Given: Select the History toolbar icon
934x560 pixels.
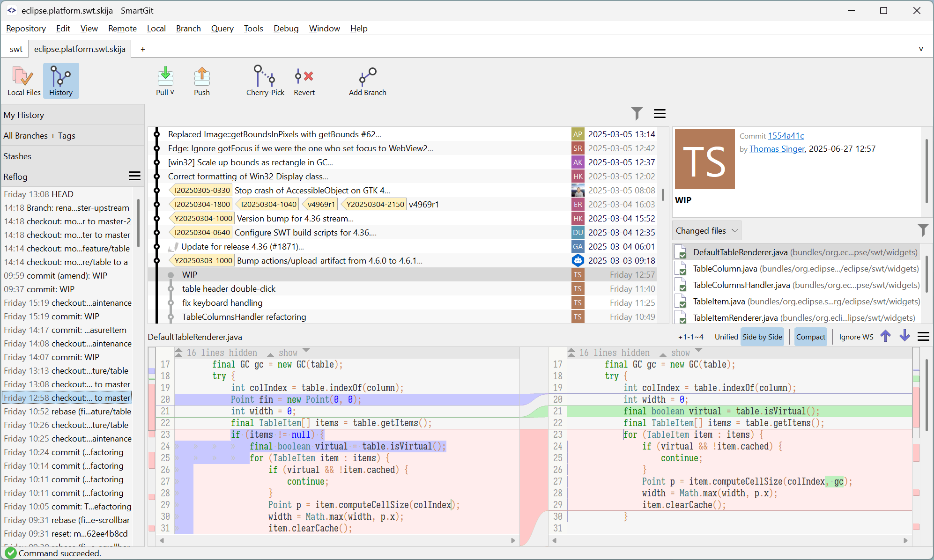Looking at the screenshot, I should point(60,81).
